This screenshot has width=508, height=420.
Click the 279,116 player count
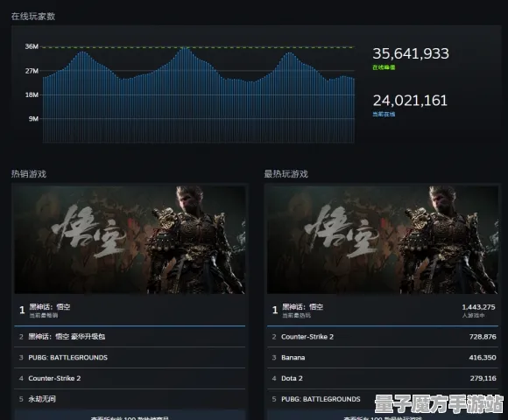(x=483, y=378)
